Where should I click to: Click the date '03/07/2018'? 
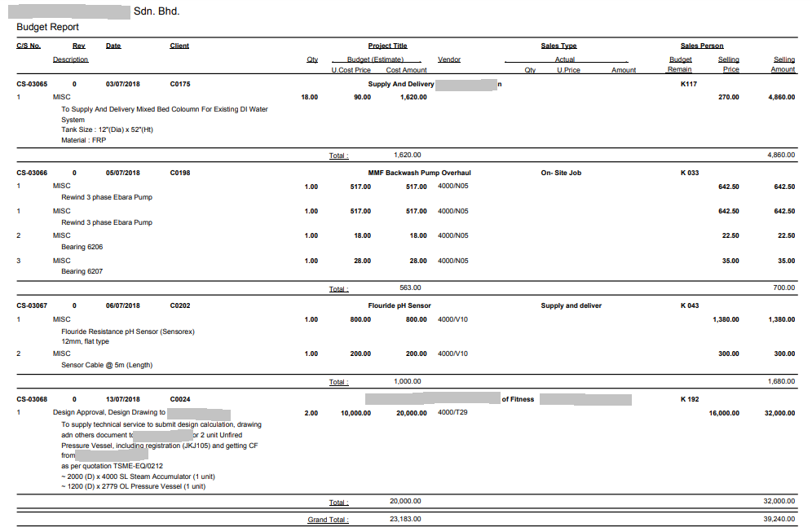(x=123, y=84)
